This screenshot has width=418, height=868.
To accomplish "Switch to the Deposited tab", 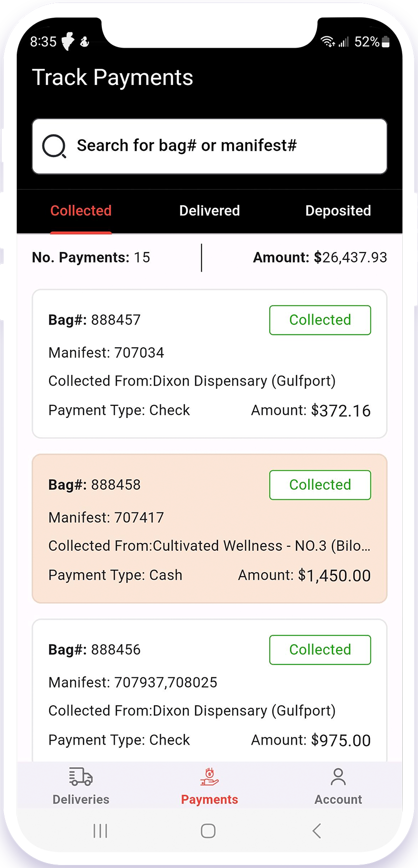I will coord(338,211).
